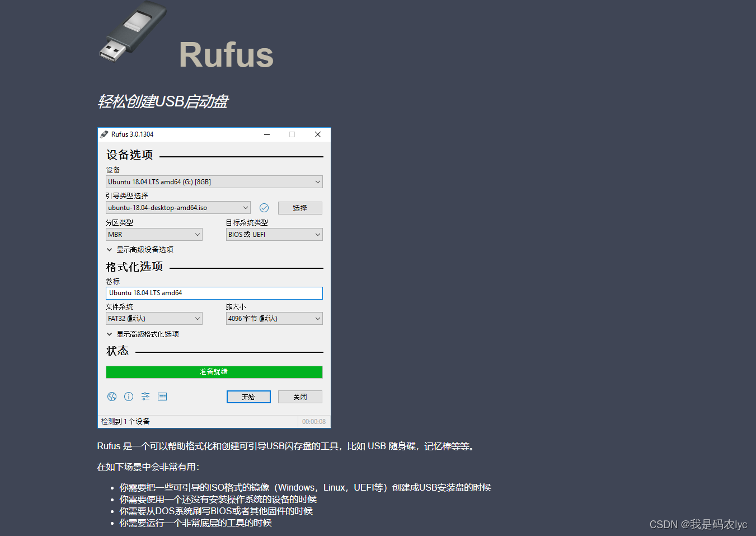Open the MBR partition scheme dropdown
Viewport: 756px width, 536px height.
154,235
